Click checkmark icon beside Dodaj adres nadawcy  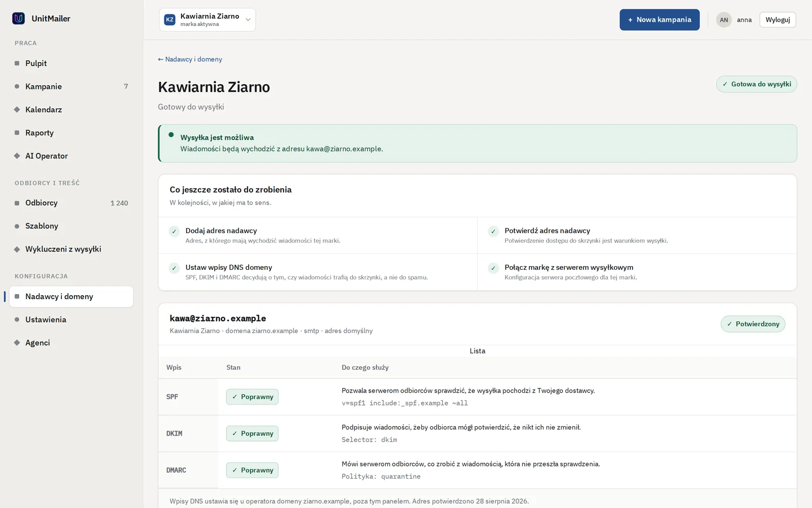click(174, 232)
